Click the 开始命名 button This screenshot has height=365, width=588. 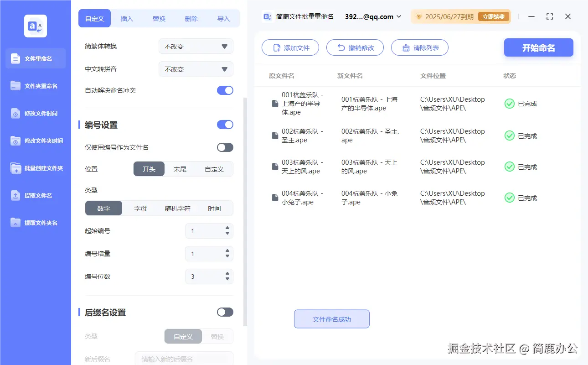click(538, 47)
